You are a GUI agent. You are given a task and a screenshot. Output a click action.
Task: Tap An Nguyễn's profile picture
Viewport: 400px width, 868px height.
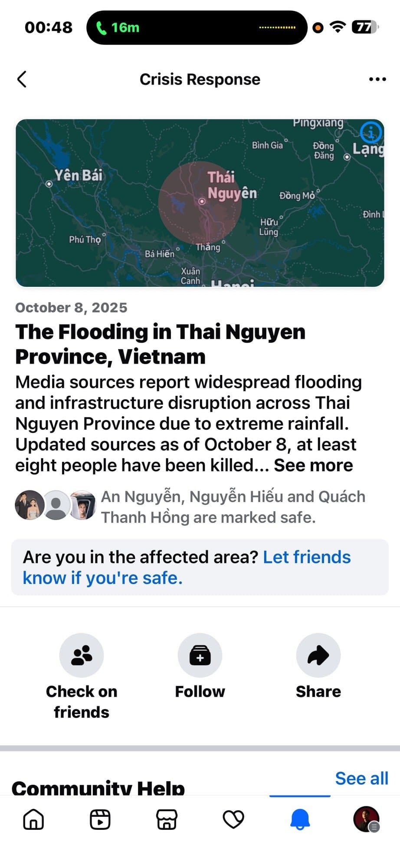point(30,505)
